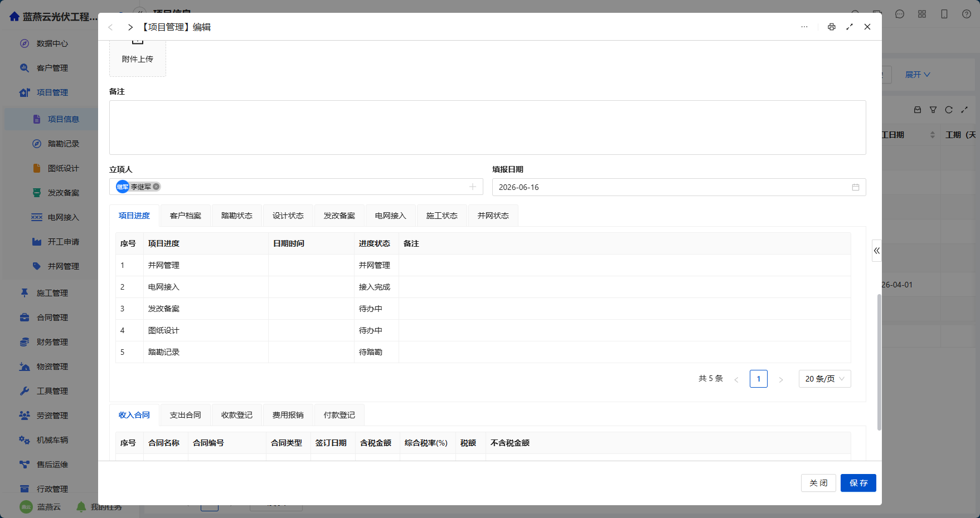Click the dialog vertical scrollbar

click(x=879, y=362)
